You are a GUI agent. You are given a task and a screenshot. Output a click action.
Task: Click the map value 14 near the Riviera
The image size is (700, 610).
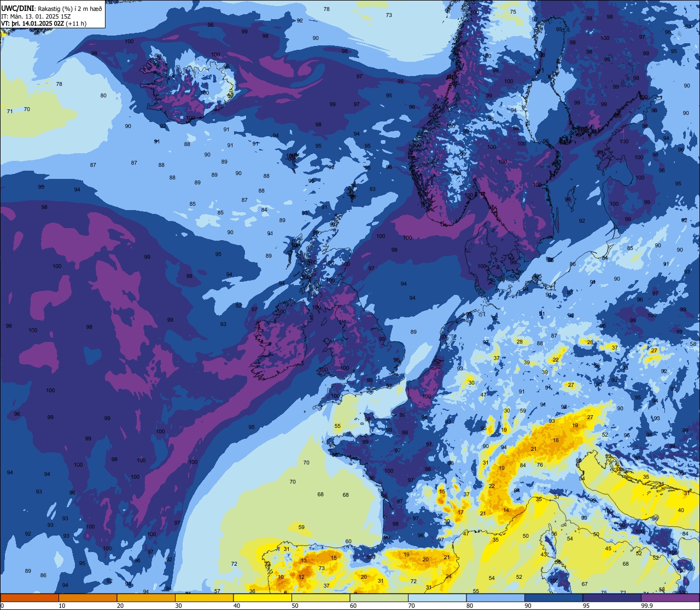[506, 510]
